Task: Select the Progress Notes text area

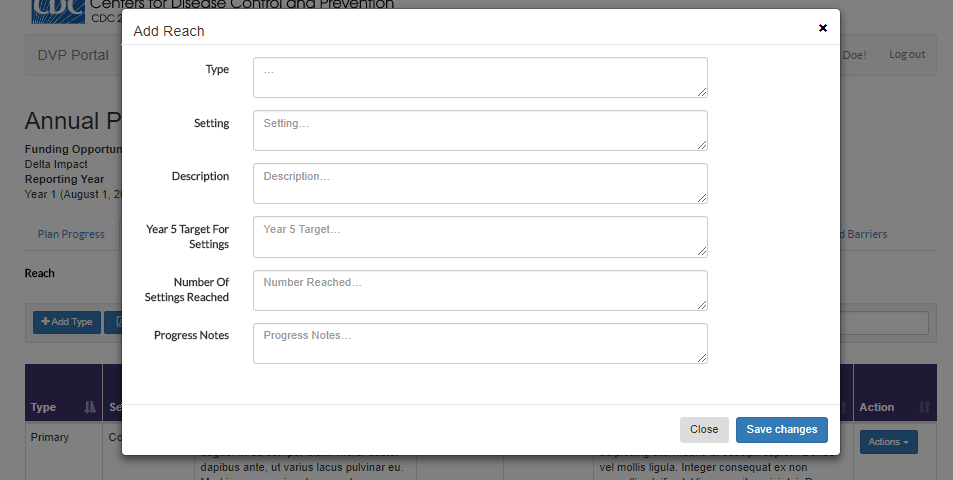Action: tap(480, 343)
